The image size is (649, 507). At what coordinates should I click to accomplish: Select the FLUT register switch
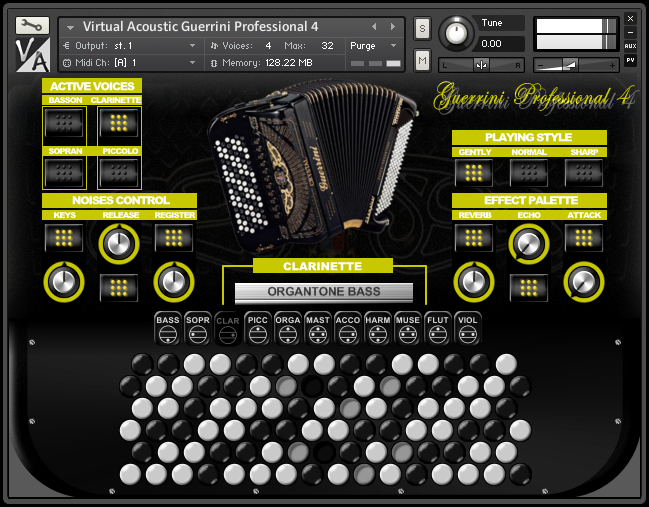(x=437, y=329)
